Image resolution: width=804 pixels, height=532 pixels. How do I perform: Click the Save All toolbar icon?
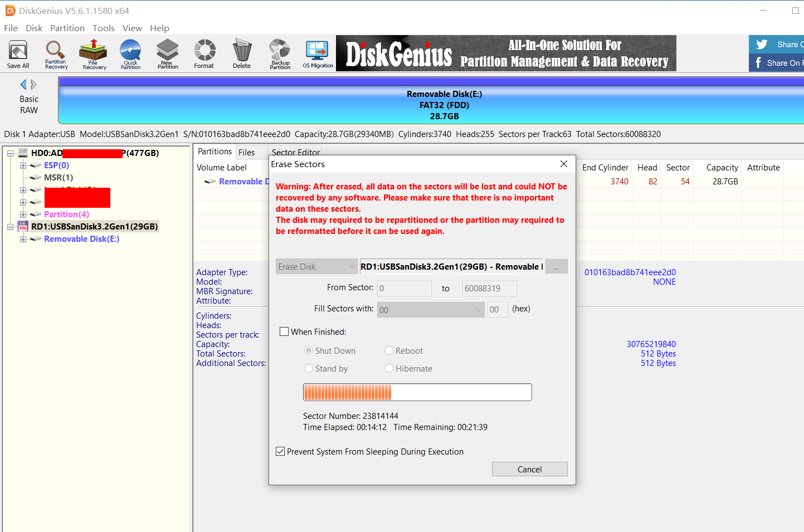(18, 54)
